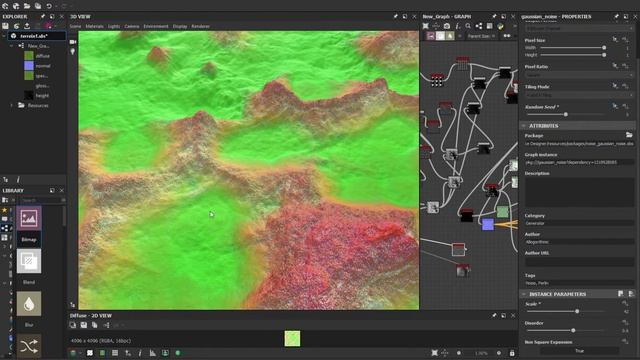
Task: Click True button under Non Square Expansion
Action: (x=580, y=351)
